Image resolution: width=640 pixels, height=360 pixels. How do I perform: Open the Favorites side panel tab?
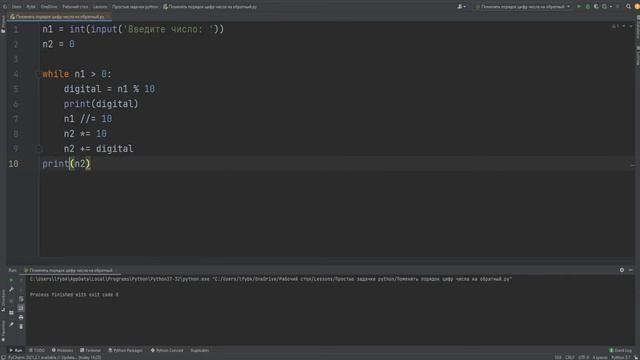tap(3, 330)
